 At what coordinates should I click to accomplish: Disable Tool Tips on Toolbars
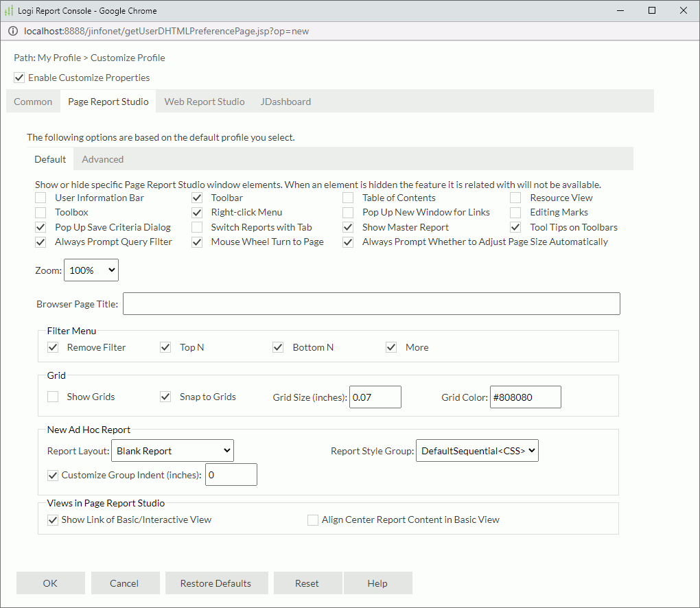tap(516, 227)
